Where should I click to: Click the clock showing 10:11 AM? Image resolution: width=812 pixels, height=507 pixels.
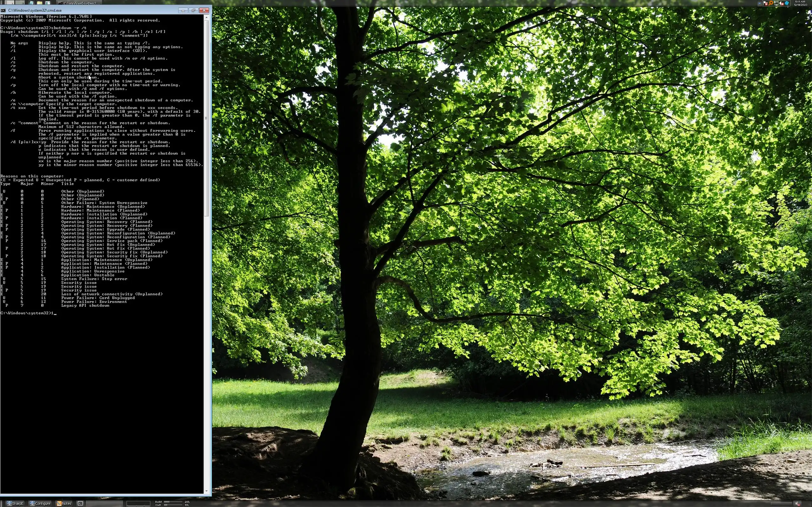click(x=800, y=3)
